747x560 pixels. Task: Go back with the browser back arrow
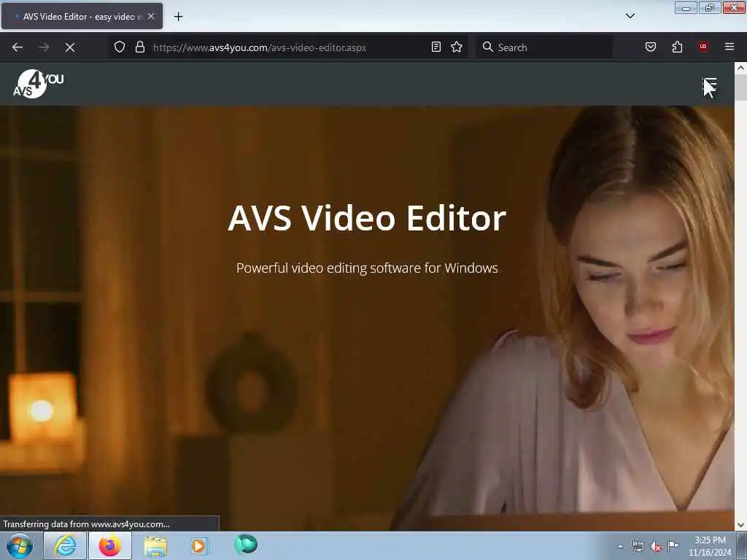(18, 47)
